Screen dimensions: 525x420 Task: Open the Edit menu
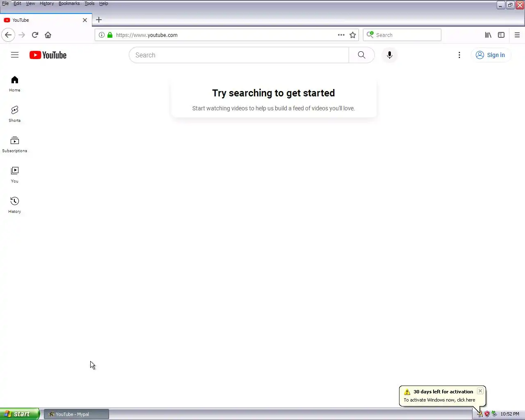click(x=17, y=3)
